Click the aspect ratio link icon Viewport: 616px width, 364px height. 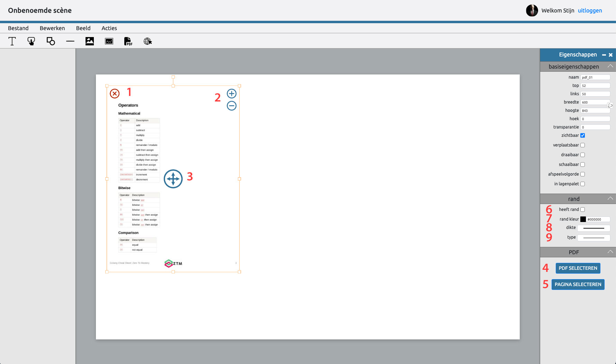coord(610,105)
